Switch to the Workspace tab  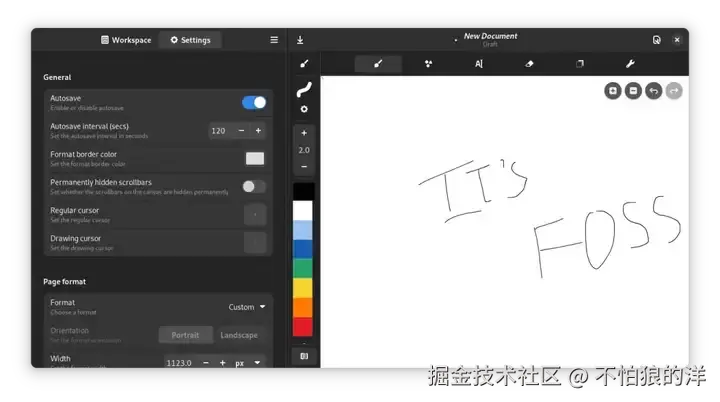[126, 40]
